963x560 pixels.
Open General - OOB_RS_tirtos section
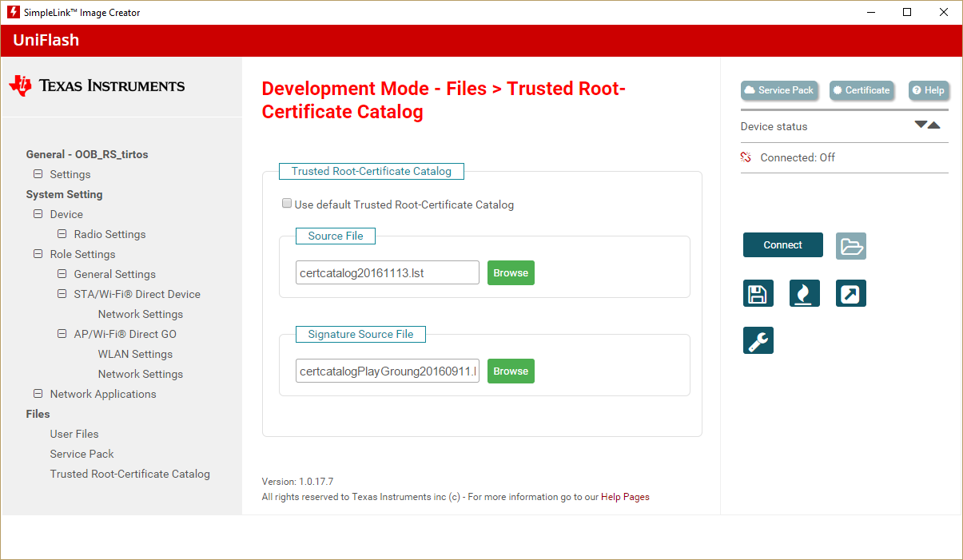coord(87,154)
